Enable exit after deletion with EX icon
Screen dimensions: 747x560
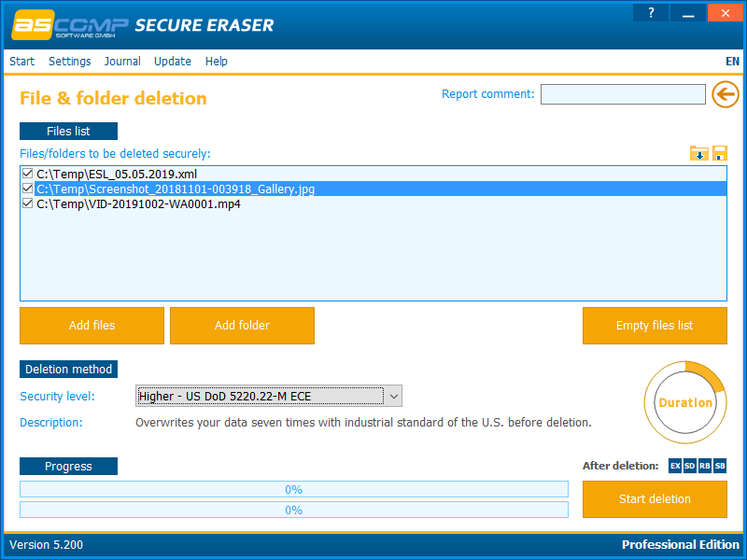[674, 465]
